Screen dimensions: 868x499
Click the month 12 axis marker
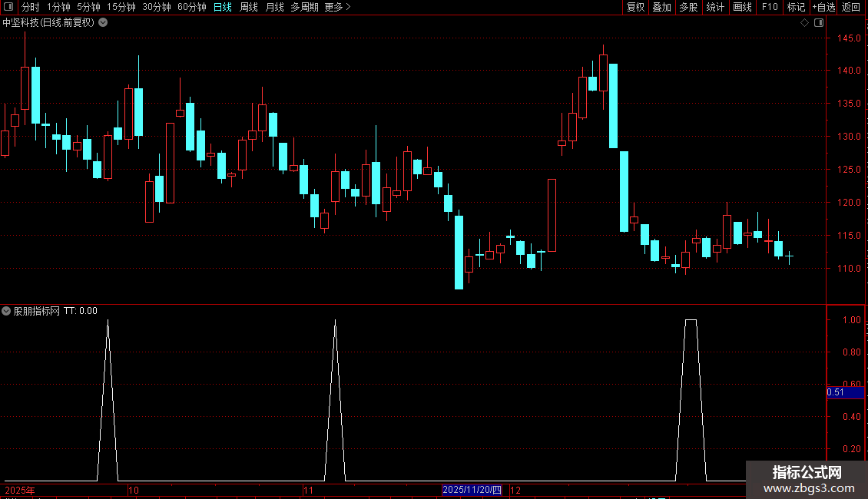pos(515,490)
